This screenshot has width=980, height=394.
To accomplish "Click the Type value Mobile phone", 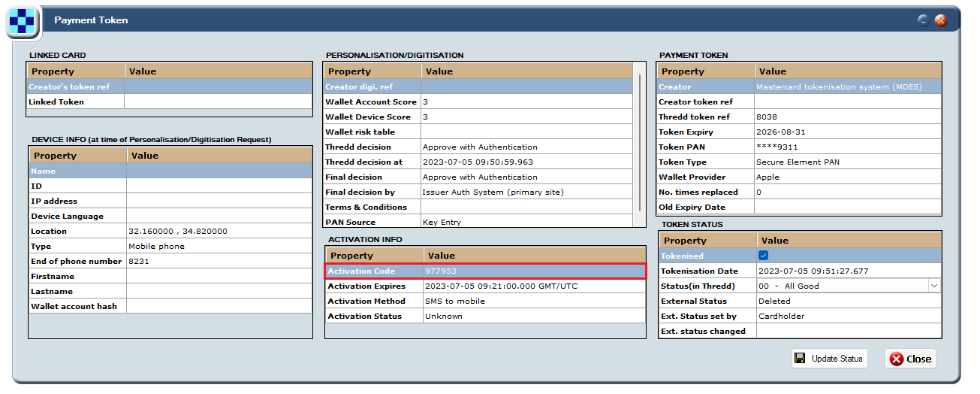I will (x=156, y=246).
